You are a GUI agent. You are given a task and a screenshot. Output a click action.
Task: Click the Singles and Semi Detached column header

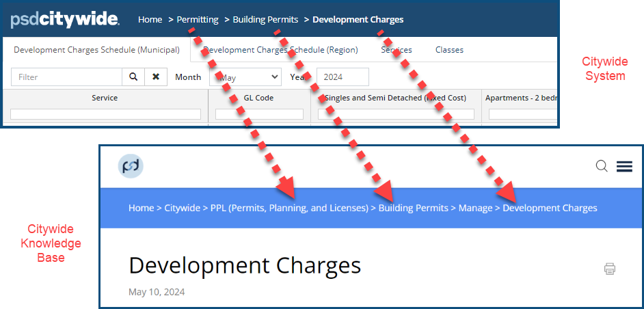click(x=396, y=98)
